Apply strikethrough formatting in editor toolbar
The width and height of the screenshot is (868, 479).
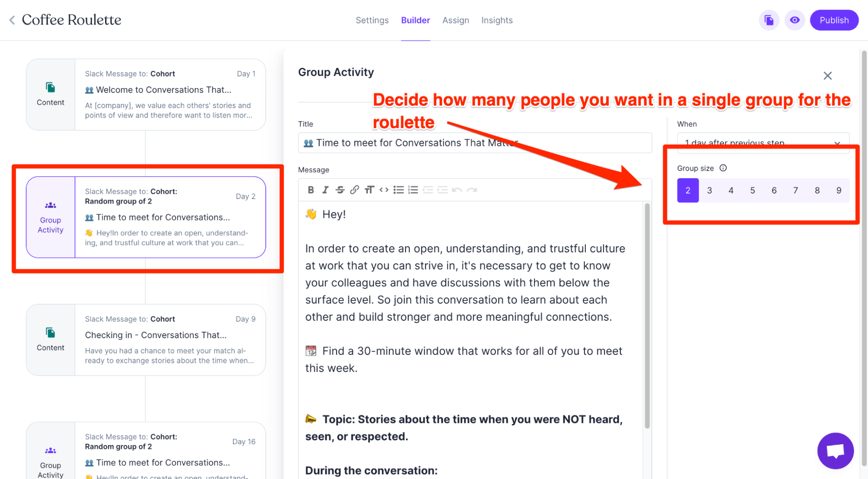pyautogui.click(x=340, y=190)
